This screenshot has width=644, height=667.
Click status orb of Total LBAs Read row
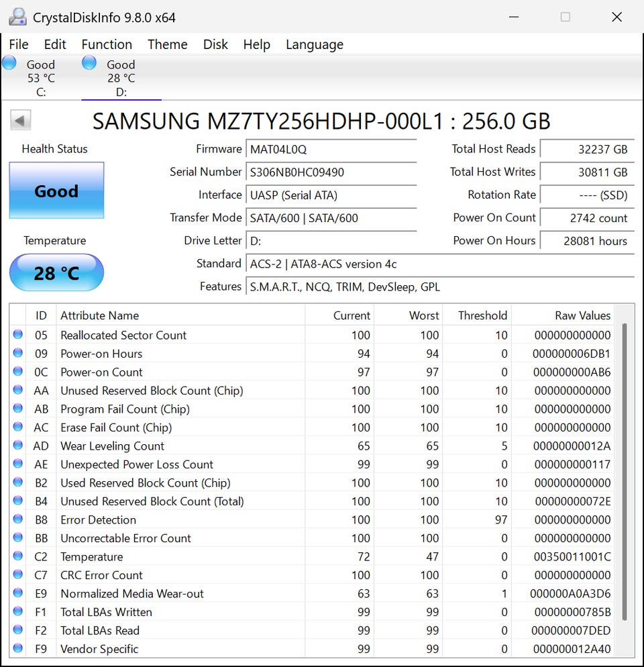coord(18,629)
